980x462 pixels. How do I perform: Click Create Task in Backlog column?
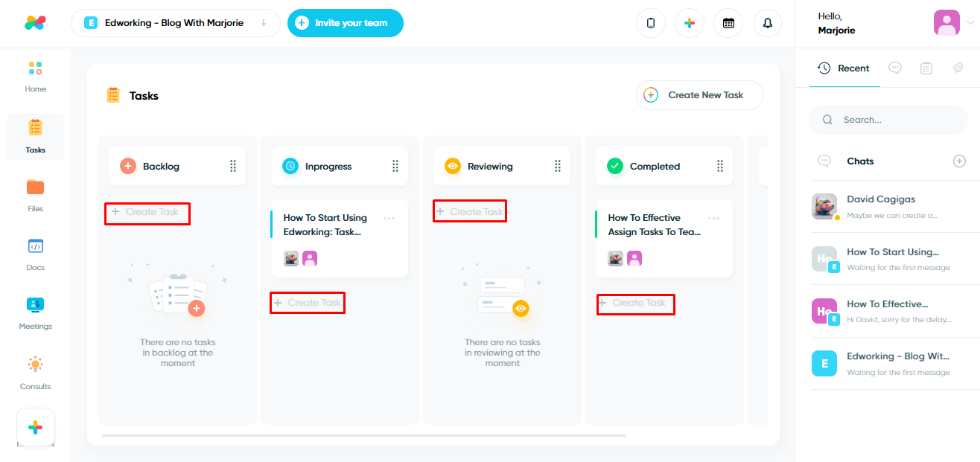[x=147, y=213]
